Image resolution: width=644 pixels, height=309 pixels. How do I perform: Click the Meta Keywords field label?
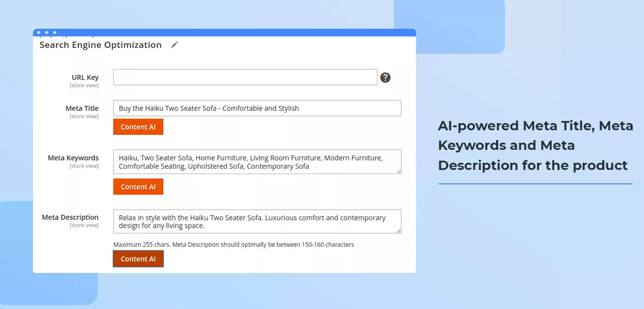(73, 158)
